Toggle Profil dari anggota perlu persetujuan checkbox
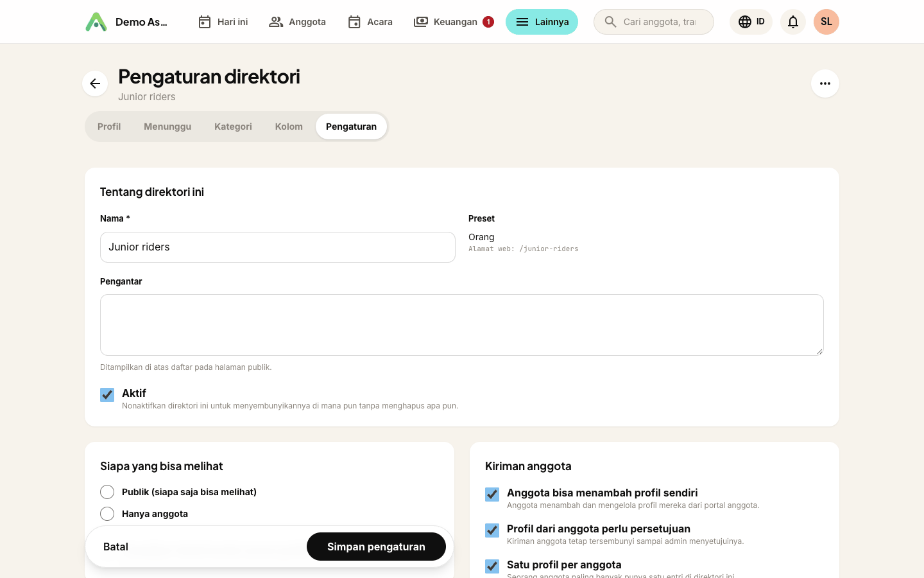The height and width of the screenshot is (578, 924). tap(492, 530)
